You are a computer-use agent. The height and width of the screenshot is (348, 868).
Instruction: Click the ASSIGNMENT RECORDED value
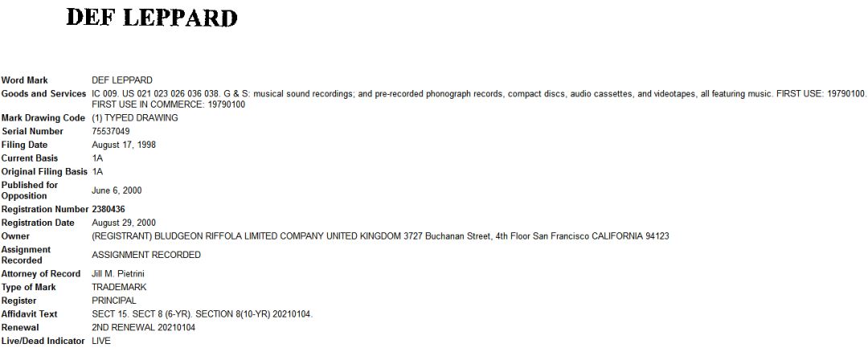(x=146, y=255)
